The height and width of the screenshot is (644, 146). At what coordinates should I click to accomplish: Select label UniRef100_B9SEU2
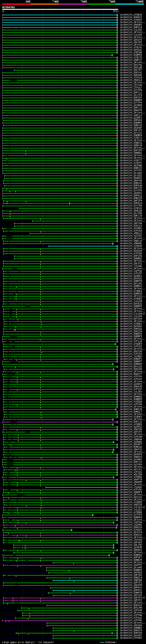coord(131,304)
